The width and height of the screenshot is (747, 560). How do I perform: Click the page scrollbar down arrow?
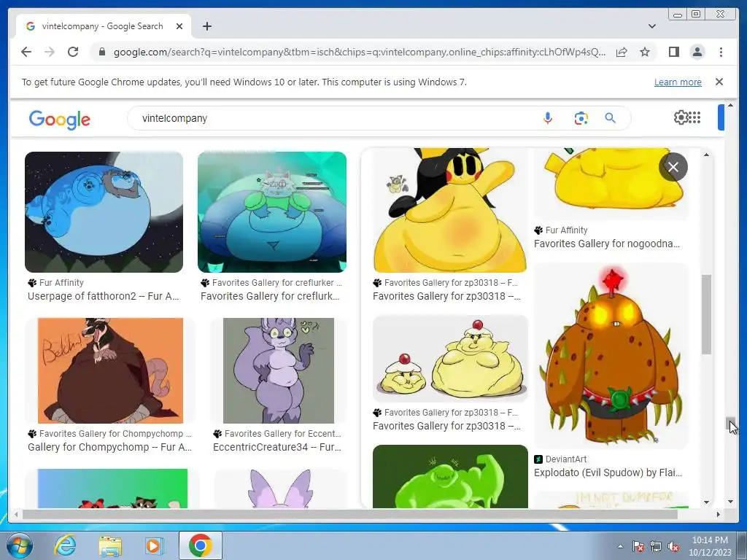pyautogui.click(x=730, y=502)
